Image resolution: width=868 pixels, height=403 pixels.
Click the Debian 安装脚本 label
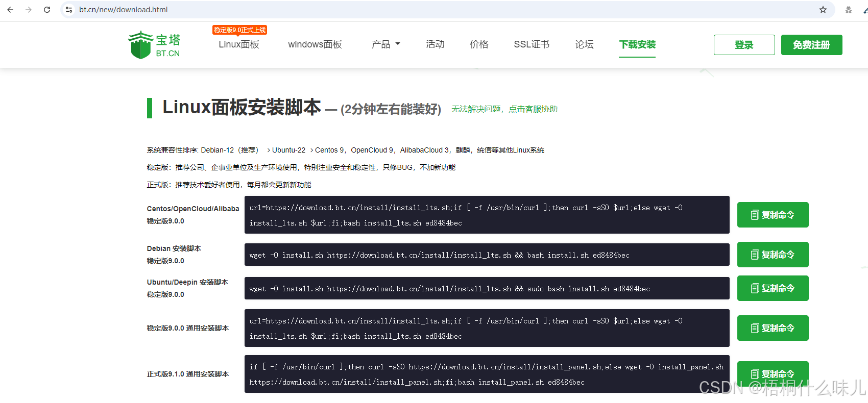coord(174,248)
